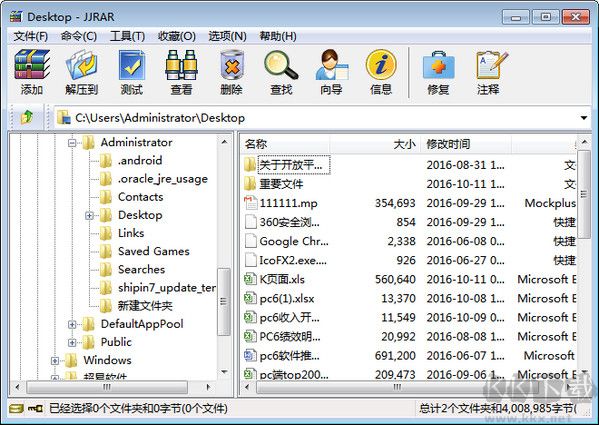Image resolution: width=599 pixels, height=425 pixels.
Task: Click the key icon in the status bar
Action: tap(35, 409)
